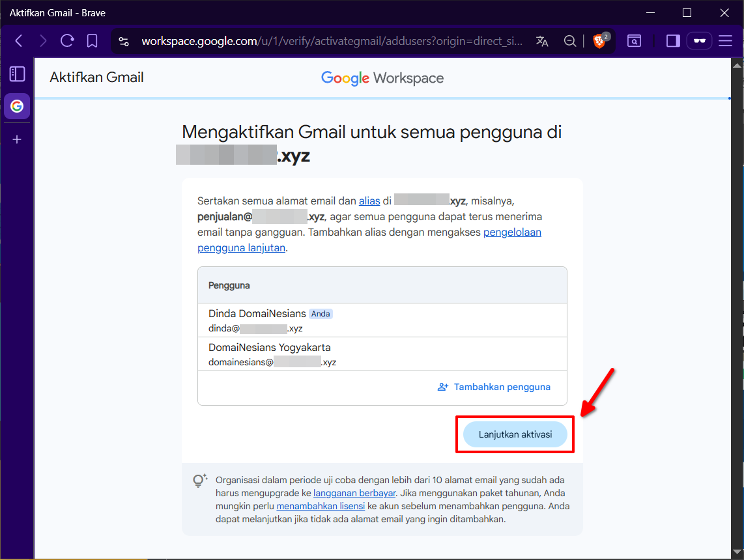Select the DomaiNesians Yogyakarta user row
Viewport: 744px width, 560px height.
382,354
